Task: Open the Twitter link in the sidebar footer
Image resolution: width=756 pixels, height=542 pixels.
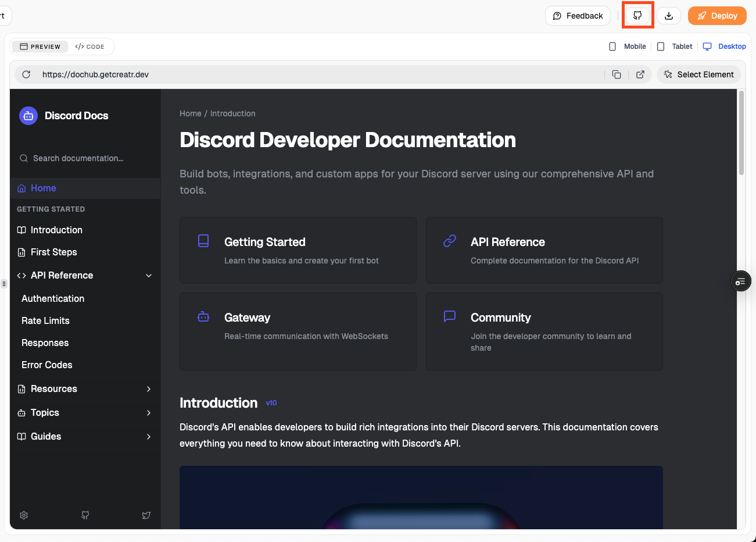Action: pyautogui.click(x=146, y=515)
